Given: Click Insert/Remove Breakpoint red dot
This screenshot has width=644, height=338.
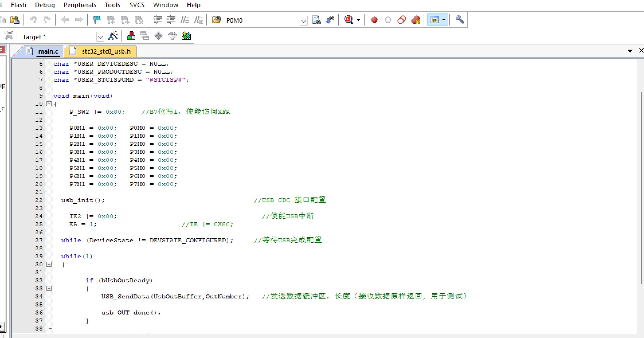Looking at the screenshot, I should click(374, 20).
